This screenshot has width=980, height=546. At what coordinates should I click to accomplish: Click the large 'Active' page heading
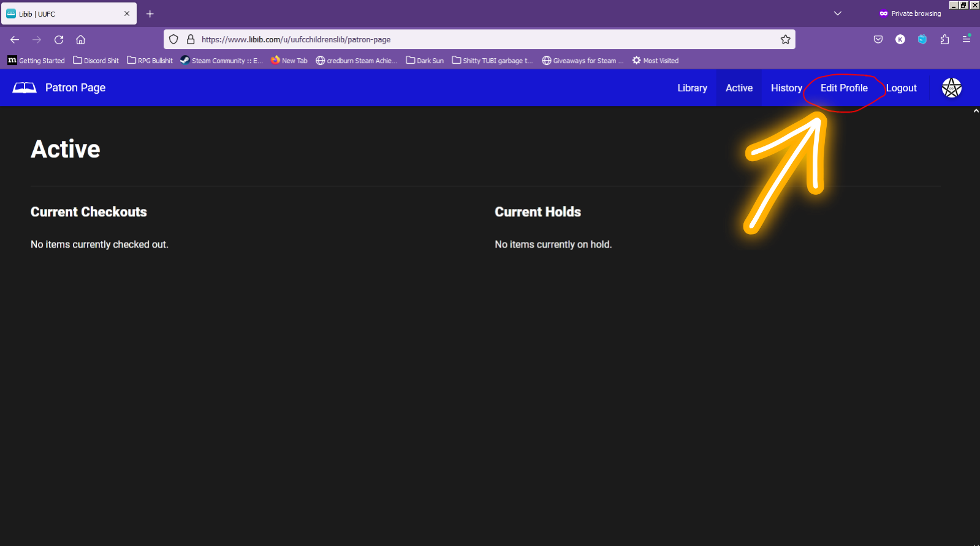66,149
